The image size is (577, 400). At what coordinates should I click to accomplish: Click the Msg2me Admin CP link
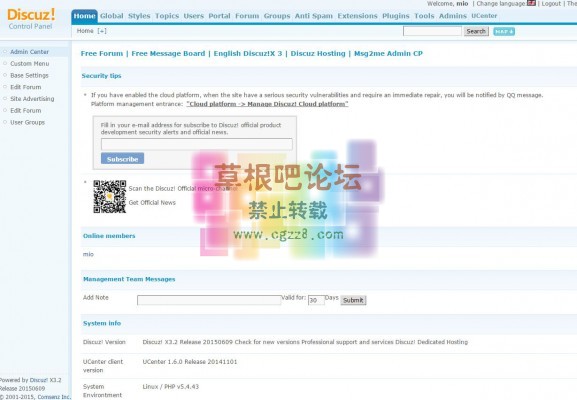pos(388,54)
